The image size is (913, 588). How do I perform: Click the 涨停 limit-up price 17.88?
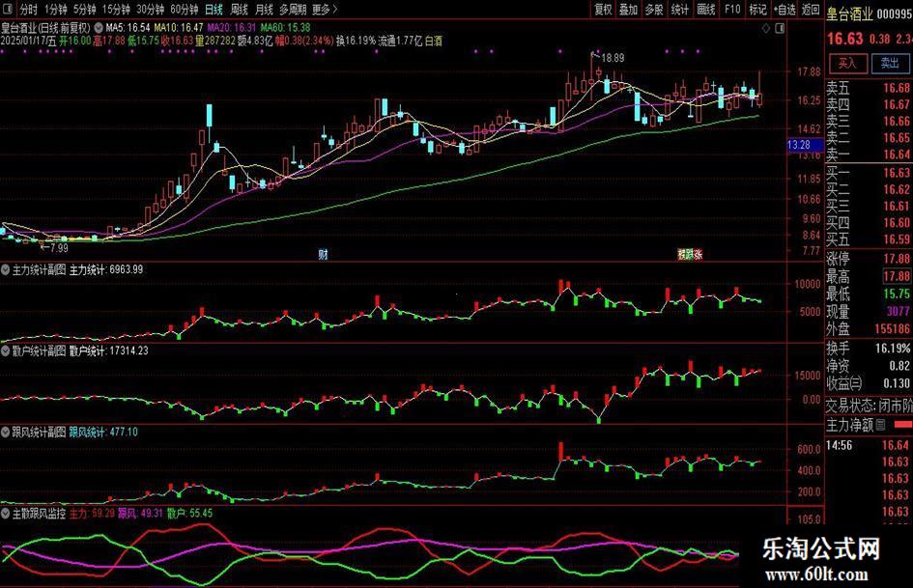coord(897,258)
